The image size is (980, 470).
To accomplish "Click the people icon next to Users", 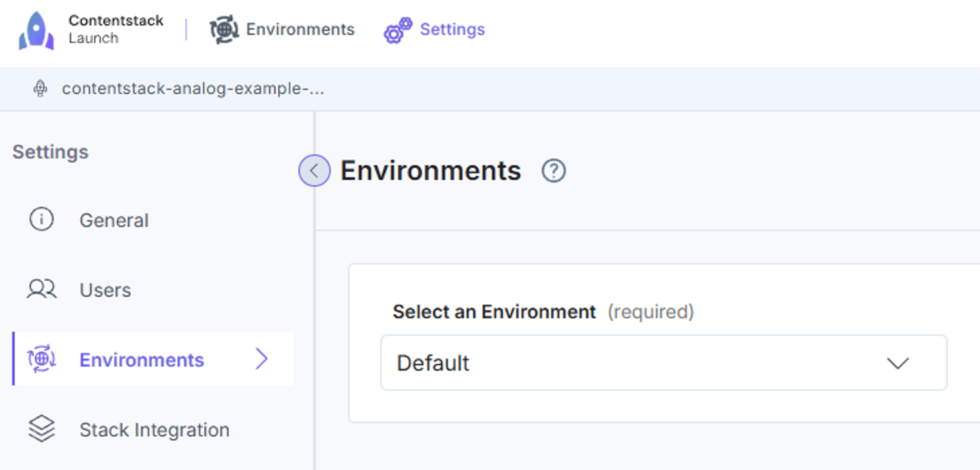I will pos(41,289).
